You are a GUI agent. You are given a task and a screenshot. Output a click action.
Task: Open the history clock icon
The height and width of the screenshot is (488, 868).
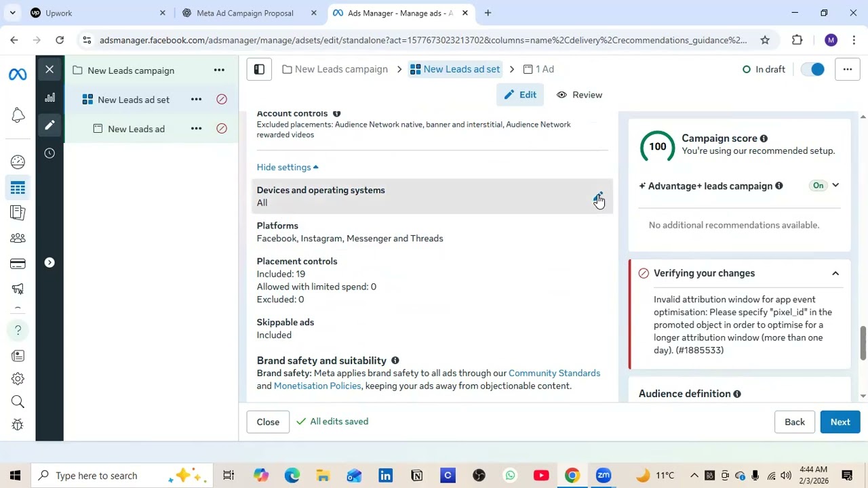tap(50, 153)
